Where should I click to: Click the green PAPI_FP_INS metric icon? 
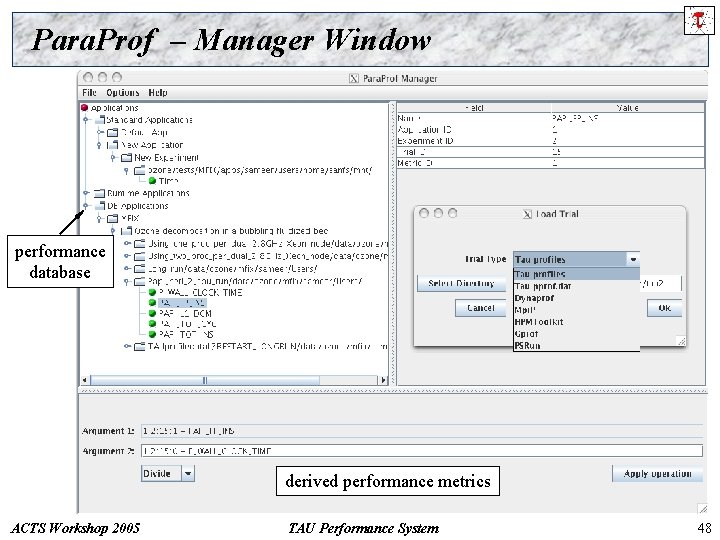[x=152, y=303]
